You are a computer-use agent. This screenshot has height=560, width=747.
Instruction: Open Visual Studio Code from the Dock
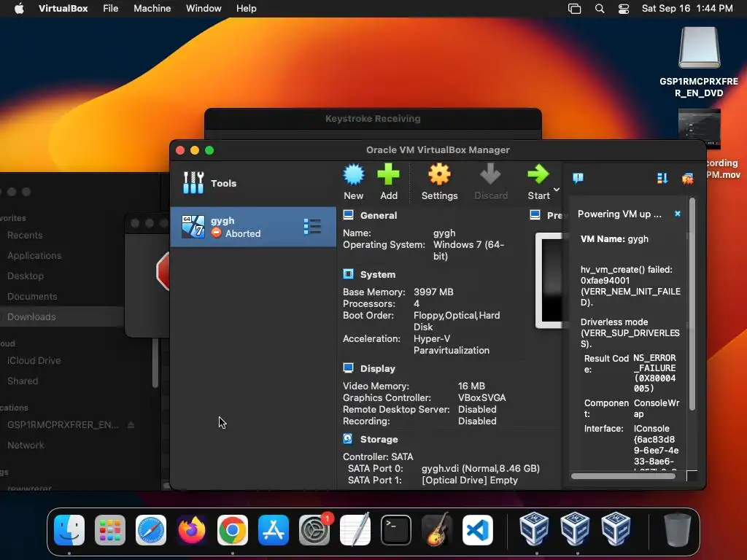pyautogui.click(x=478, y=530)
